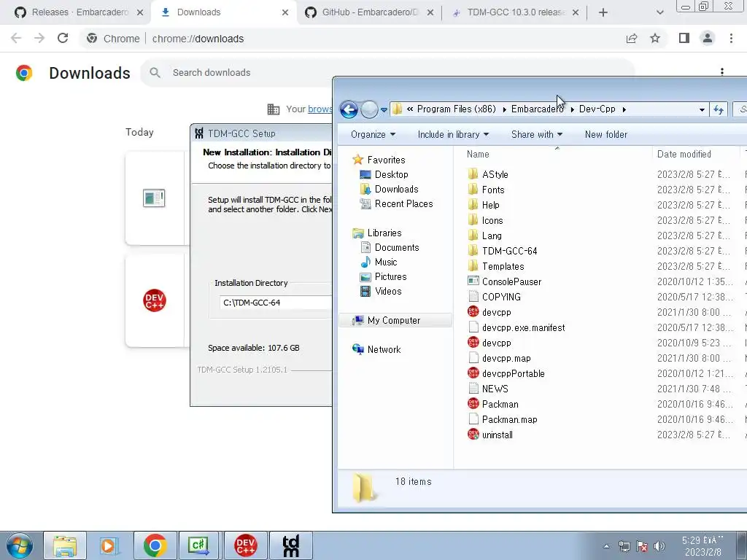This screenshot has width=747, height=560.
Task: Expand the arrow after Dev-Cpp breadcrumb
Action: pos(624,109)
